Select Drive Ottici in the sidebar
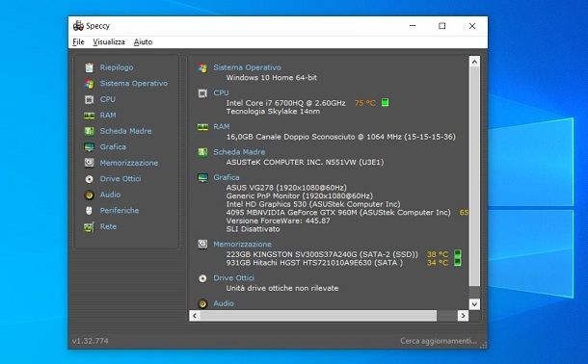 click(120, 179)
